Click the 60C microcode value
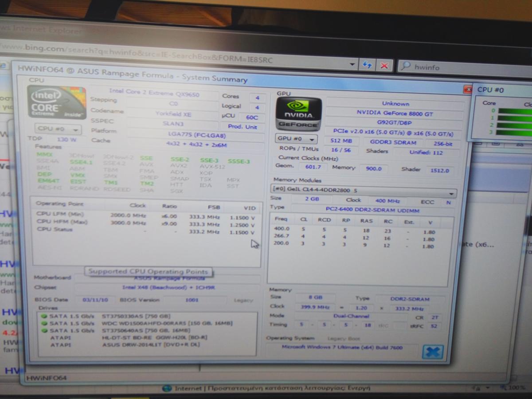532x399 pixels. point(251,117)
